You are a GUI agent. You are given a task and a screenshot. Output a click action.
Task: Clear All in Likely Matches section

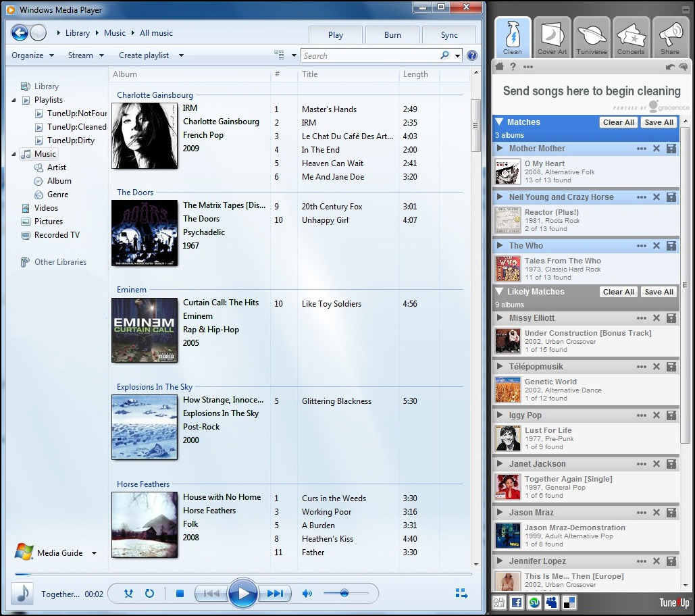click(x=618, y=292)
